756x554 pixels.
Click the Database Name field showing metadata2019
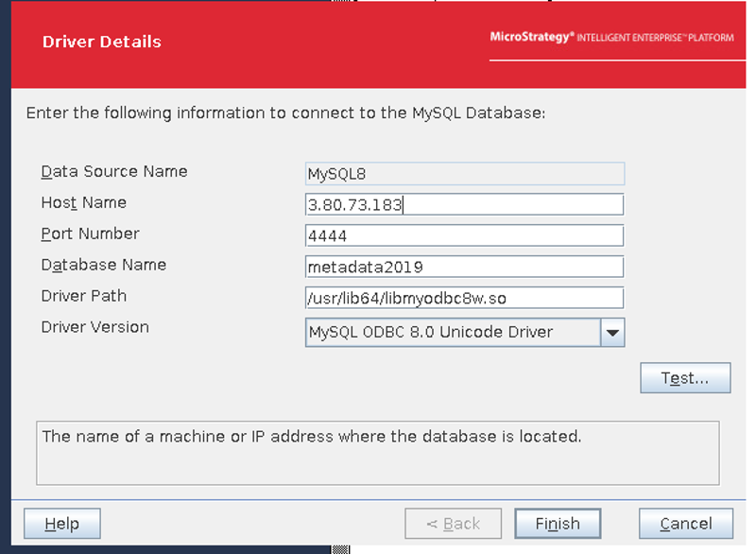(463, 267)
